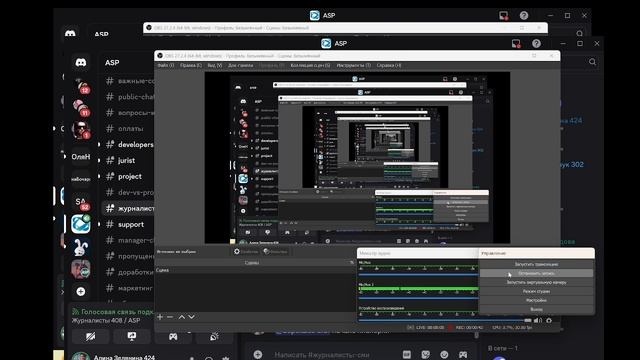The image size is (640, 360).
Task: Open the developers channel
Action: tap(128, 144)
